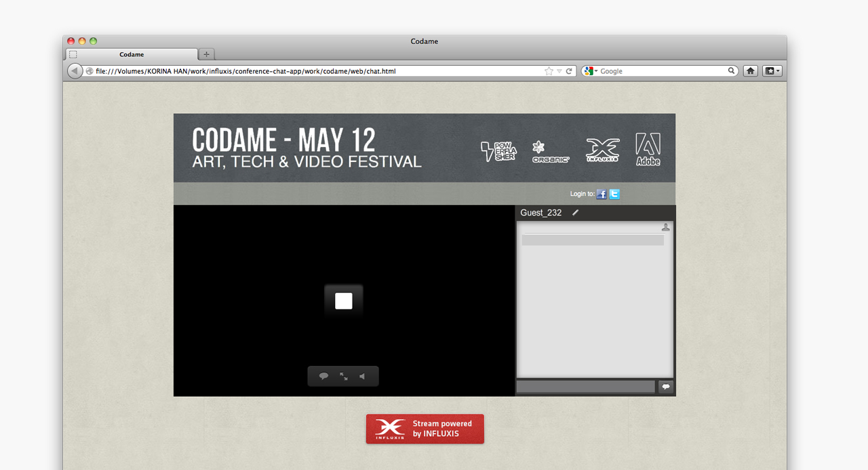Send chat message with speech bubble button
The width and height of the screenshot is (868, 470).
[665, 387]
